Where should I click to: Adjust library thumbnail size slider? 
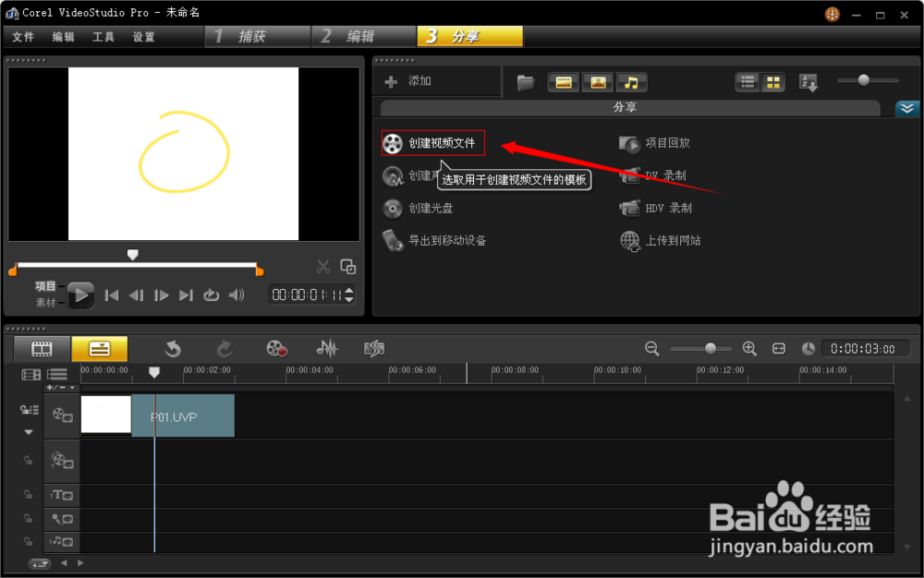863,80
